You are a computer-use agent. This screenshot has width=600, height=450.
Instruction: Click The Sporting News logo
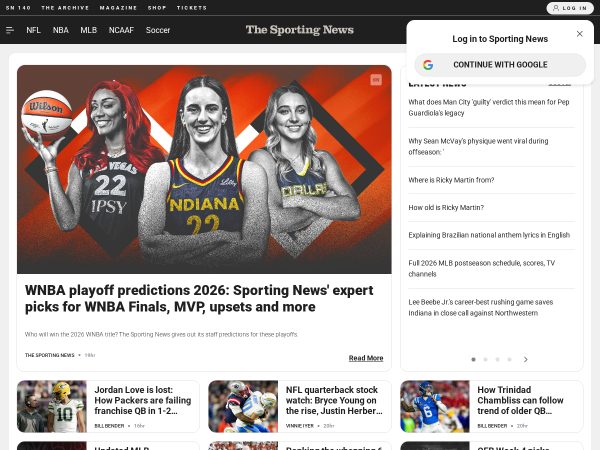pyautogui.click(x=300, y=30)
